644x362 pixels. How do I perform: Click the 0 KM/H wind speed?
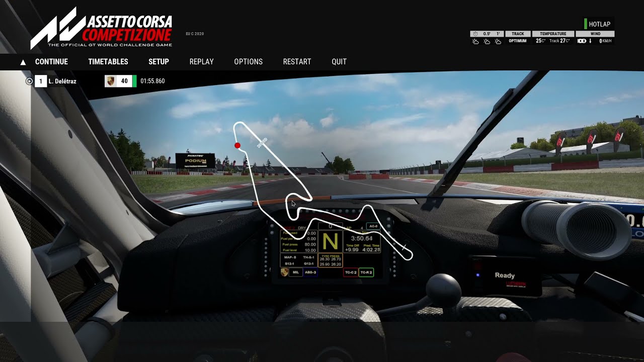605,41
